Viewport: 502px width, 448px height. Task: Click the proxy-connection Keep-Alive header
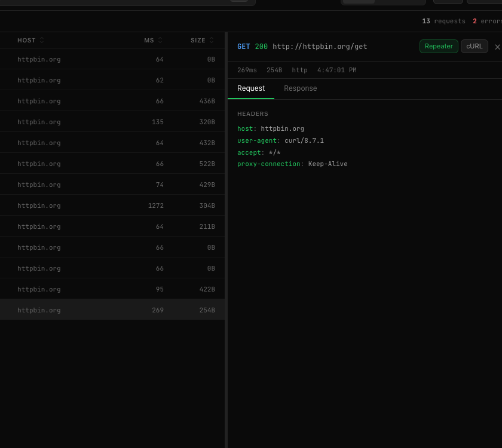292,164
